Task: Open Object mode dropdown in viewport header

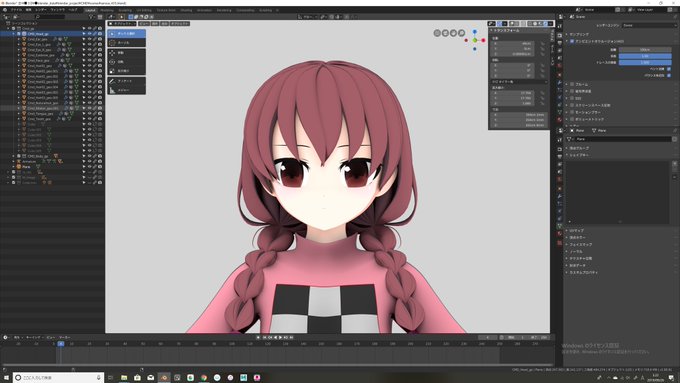Action: click(x=121, y=23)
